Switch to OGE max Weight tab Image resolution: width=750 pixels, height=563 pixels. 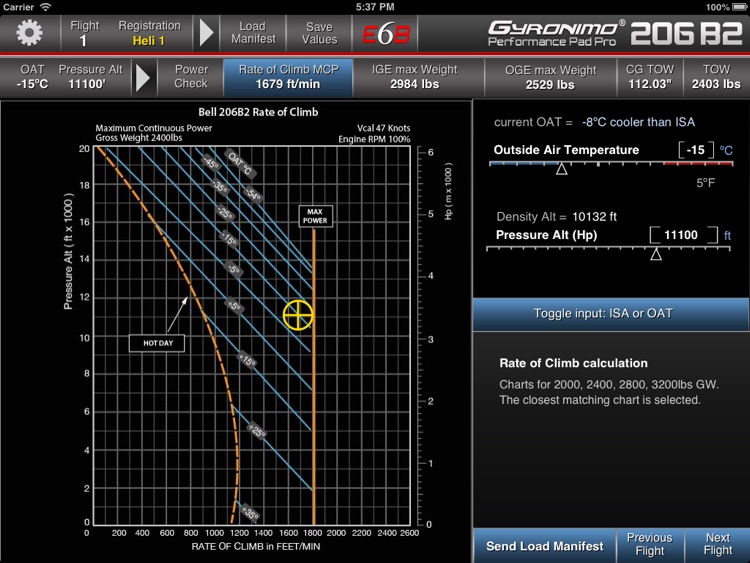[550, 77]
